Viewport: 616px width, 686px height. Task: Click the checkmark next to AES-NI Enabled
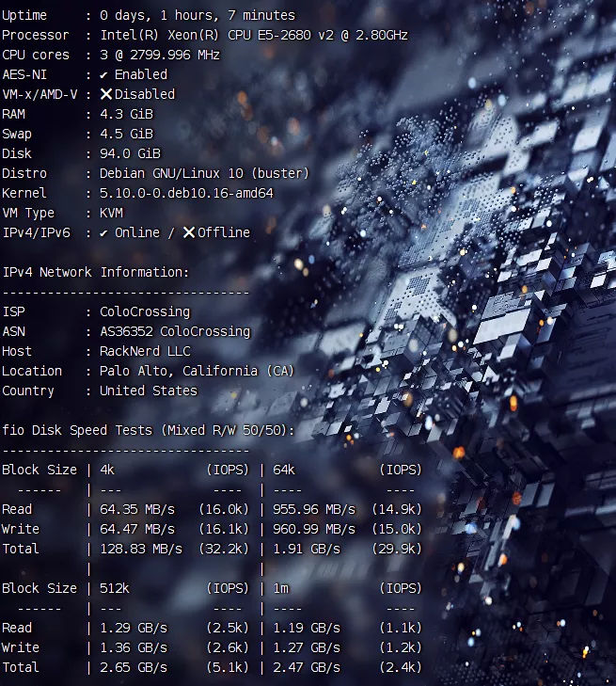point(103,75)
